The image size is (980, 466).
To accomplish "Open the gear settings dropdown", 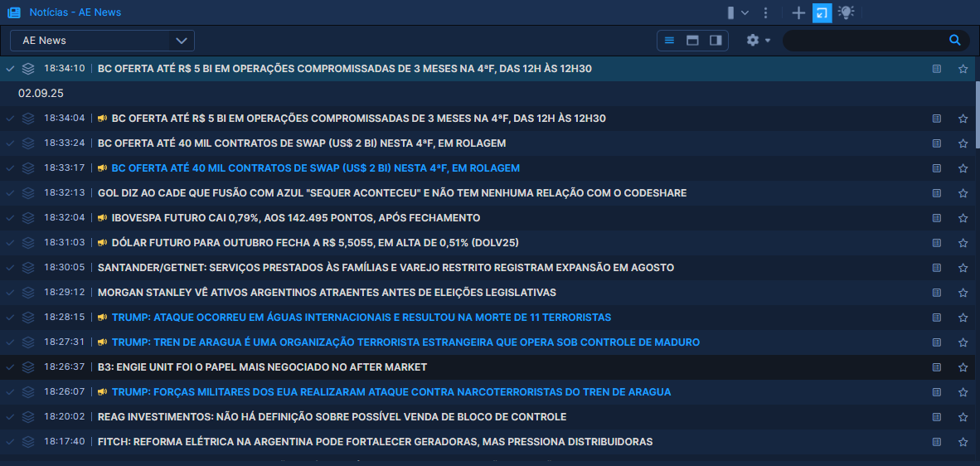I will click(x=758, y=41).
